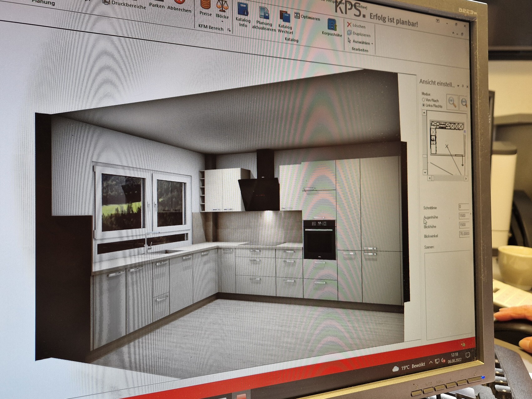Show hidden system tray icons chevron
Screen dimensions: 532x399
pyautogui.click(x=431, y=362)
